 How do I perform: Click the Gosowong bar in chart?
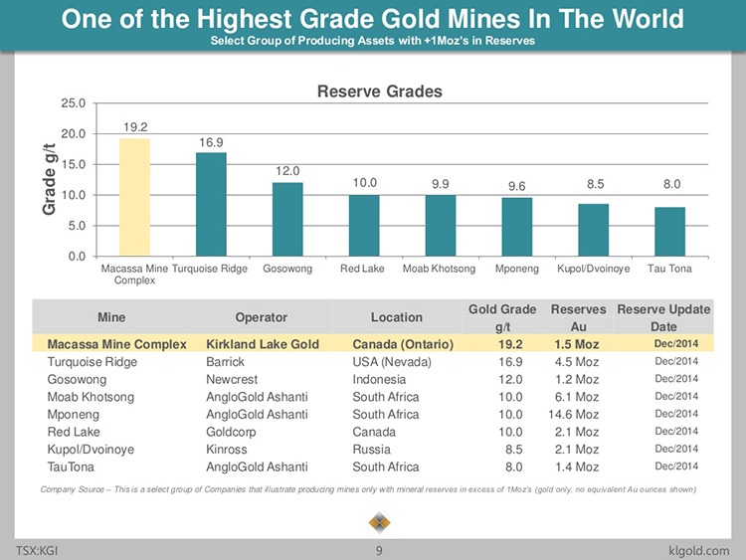click(x=287, y=220)
